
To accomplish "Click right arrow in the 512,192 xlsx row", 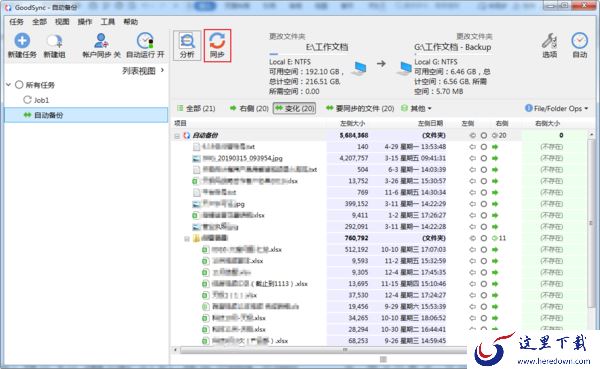I will pyautogui.click(x=495, y=250).
